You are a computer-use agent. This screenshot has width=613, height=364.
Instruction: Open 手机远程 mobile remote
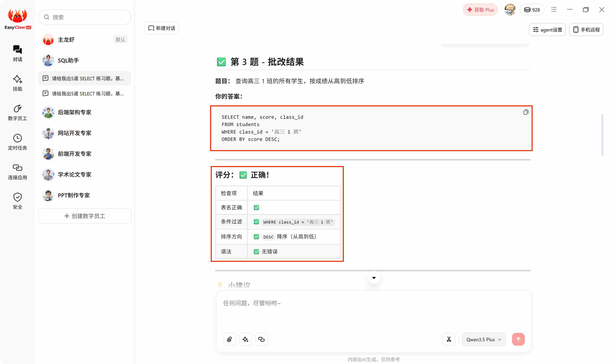586,30
